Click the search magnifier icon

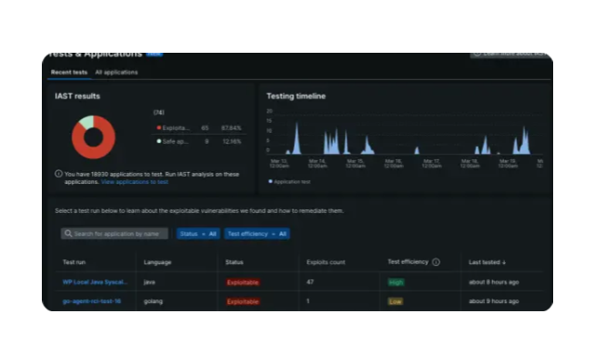(x=68, y=234)
